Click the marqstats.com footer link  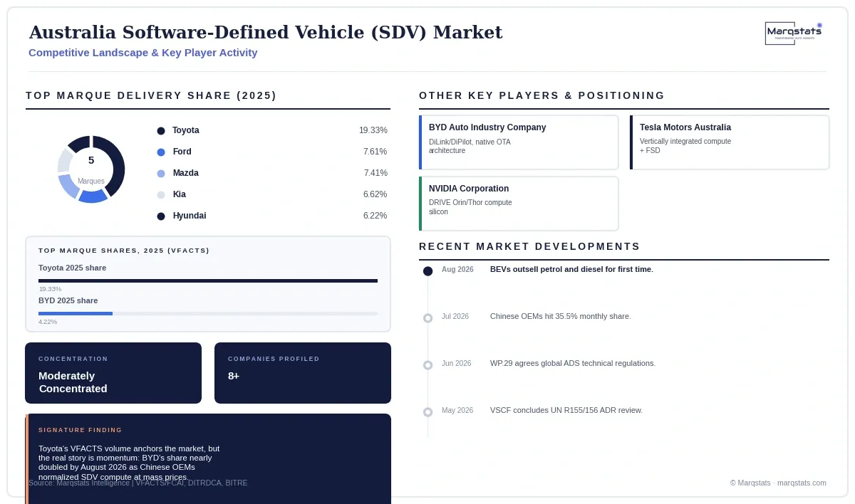point(802,483)
